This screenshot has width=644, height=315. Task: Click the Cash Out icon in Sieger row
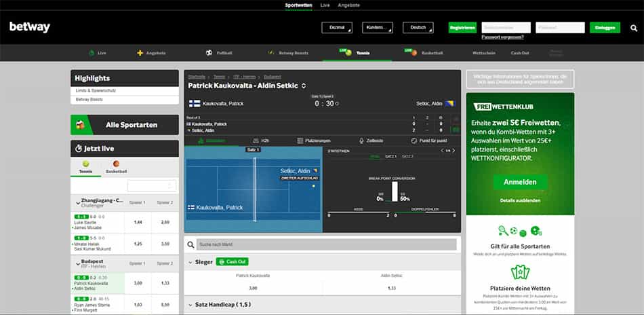[x=222, y=262]
